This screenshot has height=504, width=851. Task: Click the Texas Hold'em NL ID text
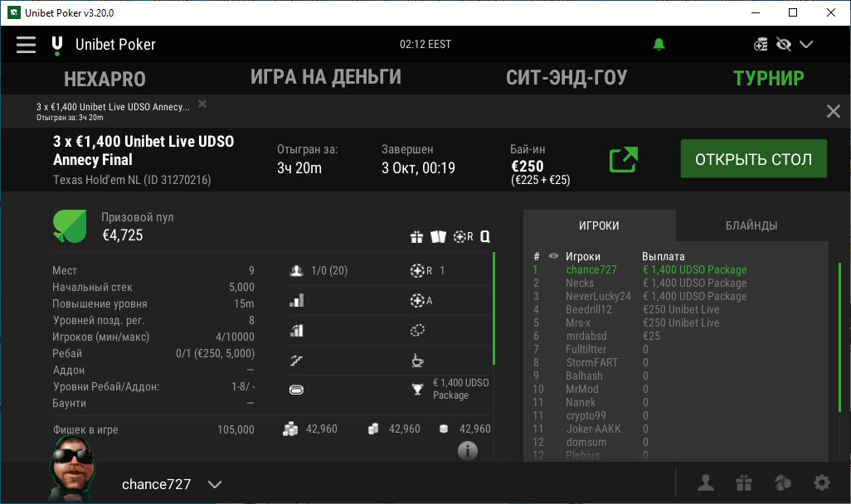(x=132, y=180)
